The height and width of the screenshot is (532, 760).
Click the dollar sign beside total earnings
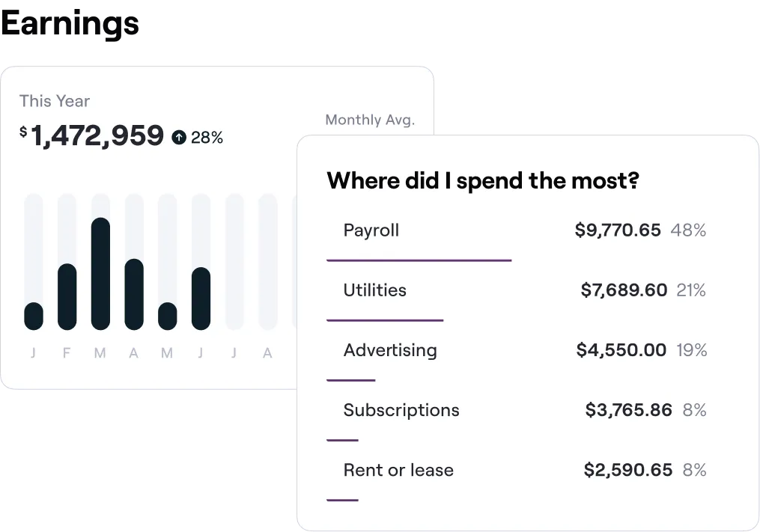tap(23, 132)
